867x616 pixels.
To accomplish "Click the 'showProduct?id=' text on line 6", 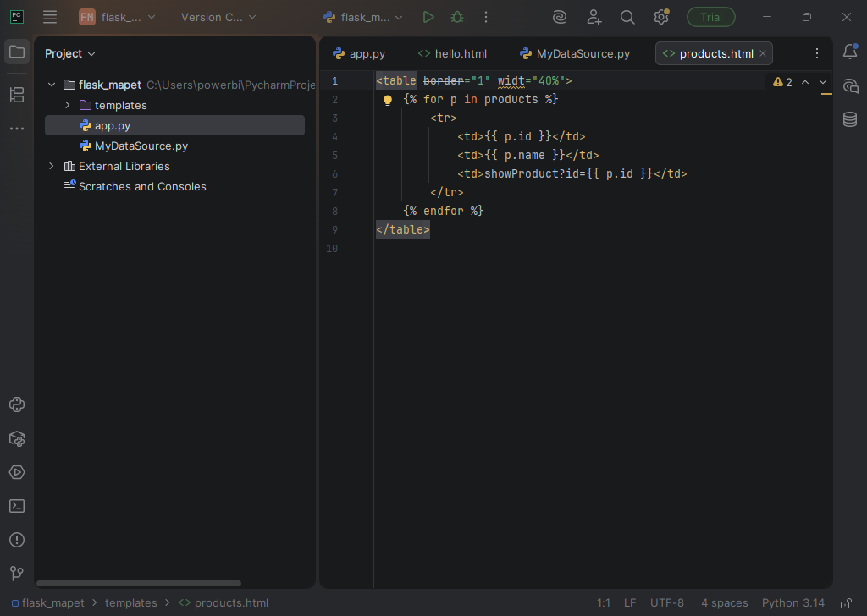I will [535, 174].
